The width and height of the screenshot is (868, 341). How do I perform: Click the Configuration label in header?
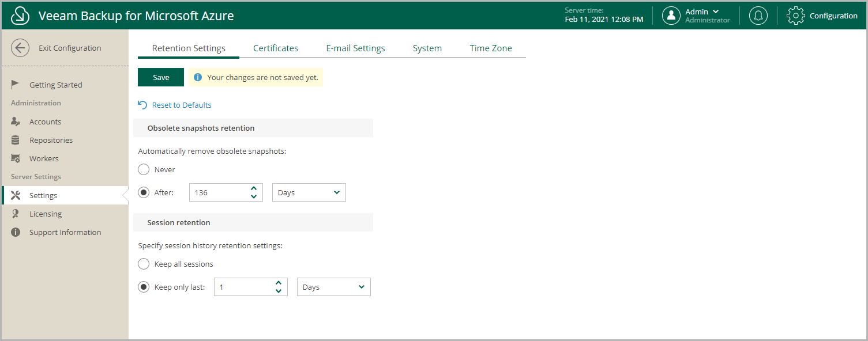(x=833, y=16)
